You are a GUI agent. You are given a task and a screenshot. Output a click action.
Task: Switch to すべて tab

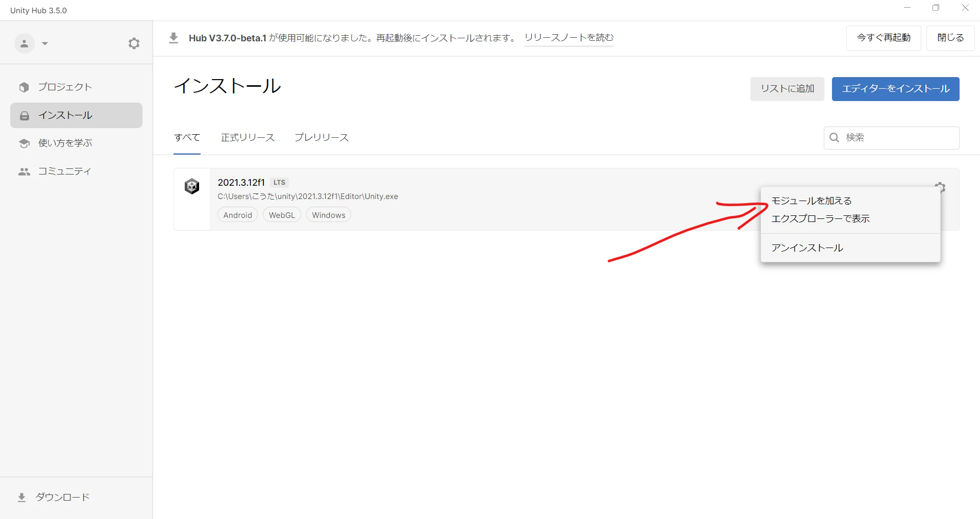(x=187, y=138)
